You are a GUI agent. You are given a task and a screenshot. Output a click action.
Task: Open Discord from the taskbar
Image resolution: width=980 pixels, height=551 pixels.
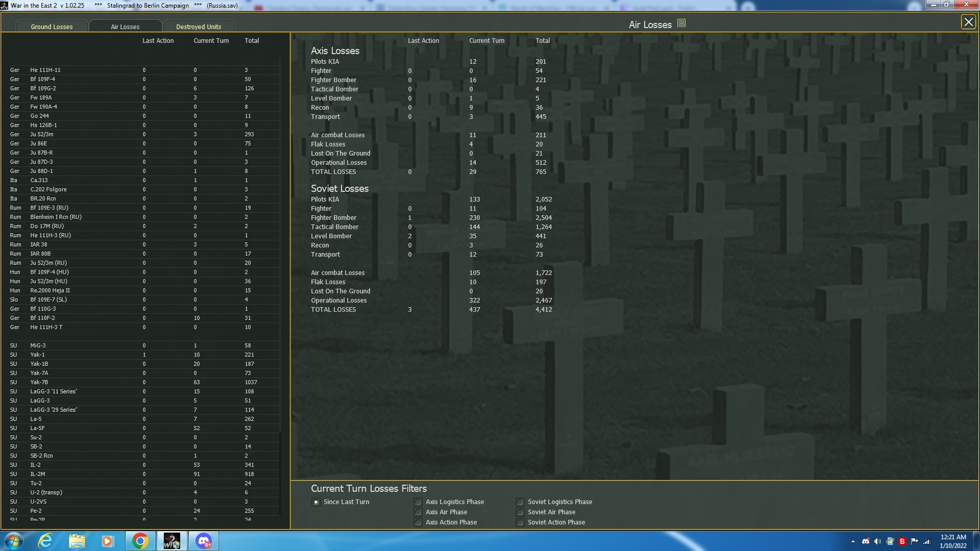204,541
